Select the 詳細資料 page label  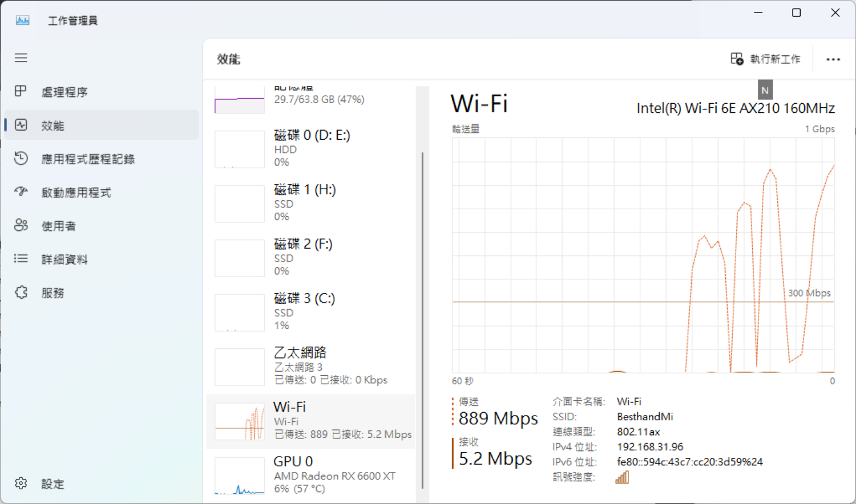coord(64,259)
